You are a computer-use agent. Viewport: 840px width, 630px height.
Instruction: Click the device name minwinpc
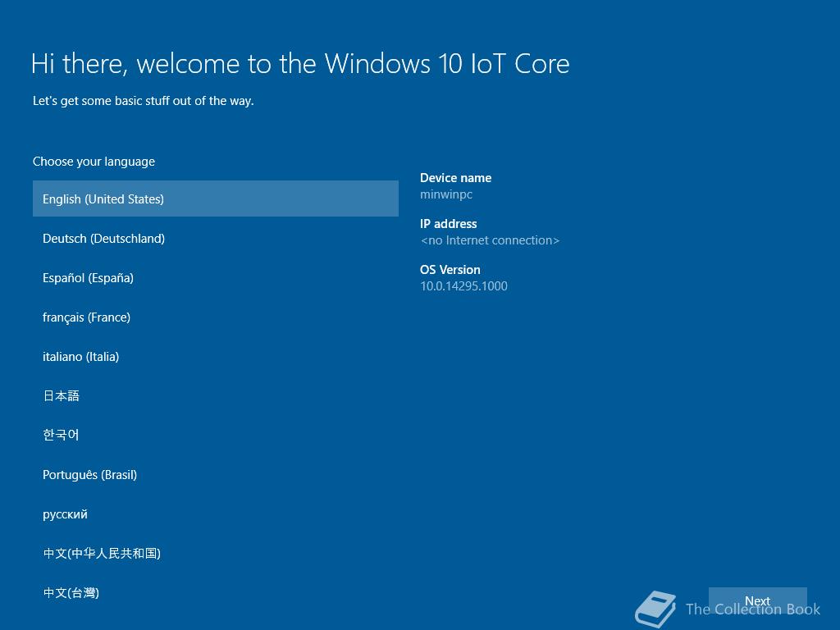tap(446, 194)
